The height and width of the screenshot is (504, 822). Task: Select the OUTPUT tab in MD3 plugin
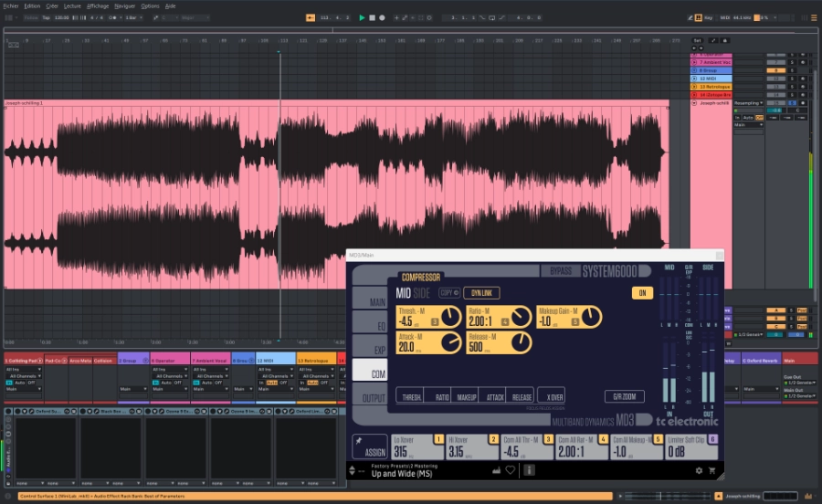coord(371,394)
